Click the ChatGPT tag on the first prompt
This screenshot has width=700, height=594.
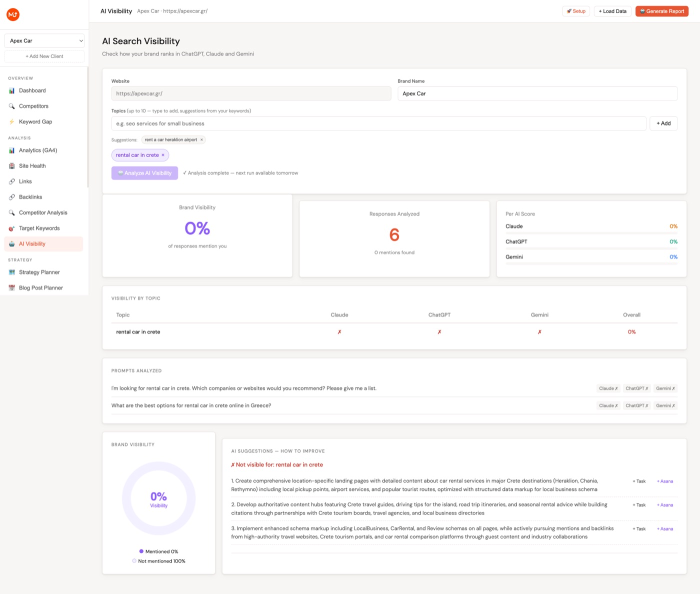(636, 388)
